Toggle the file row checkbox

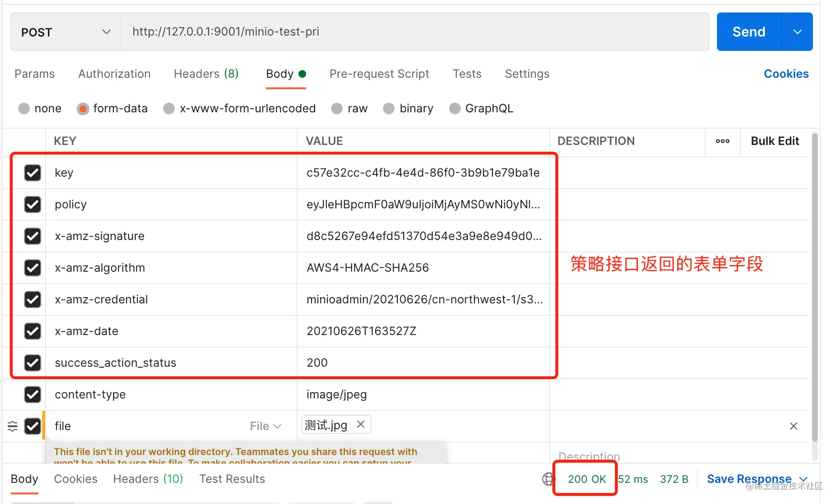(33, 426)
